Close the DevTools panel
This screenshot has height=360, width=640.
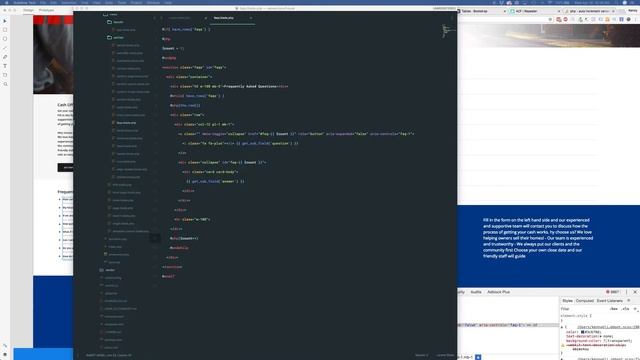tap(635, 292)
